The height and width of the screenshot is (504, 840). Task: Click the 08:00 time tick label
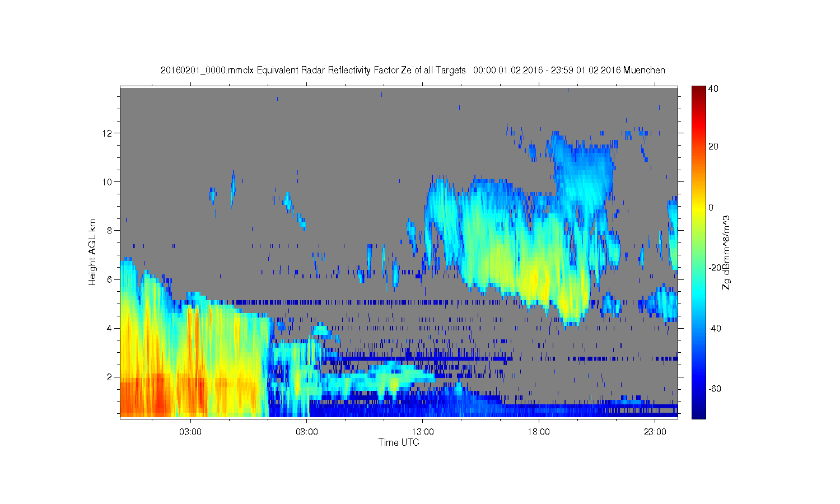point(307,432)
